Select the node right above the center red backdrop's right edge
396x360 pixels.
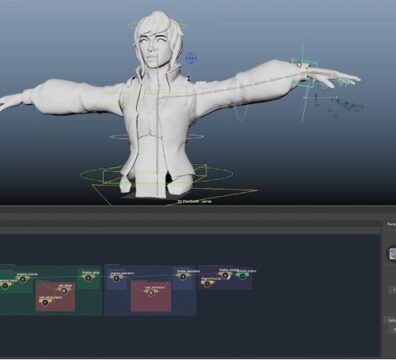[182, 276]
